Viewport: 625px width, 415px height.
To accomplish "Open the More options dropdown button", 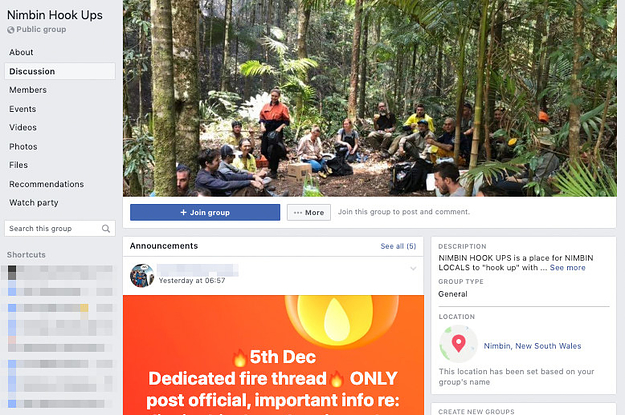I will coord(309,212).
